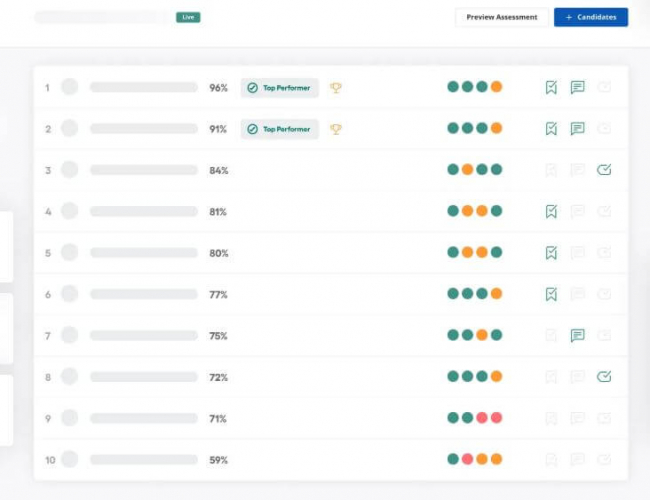Click the check icon for the 77% candidate
The width and height of the screenshot is (650, 500).
pos(604,294)
